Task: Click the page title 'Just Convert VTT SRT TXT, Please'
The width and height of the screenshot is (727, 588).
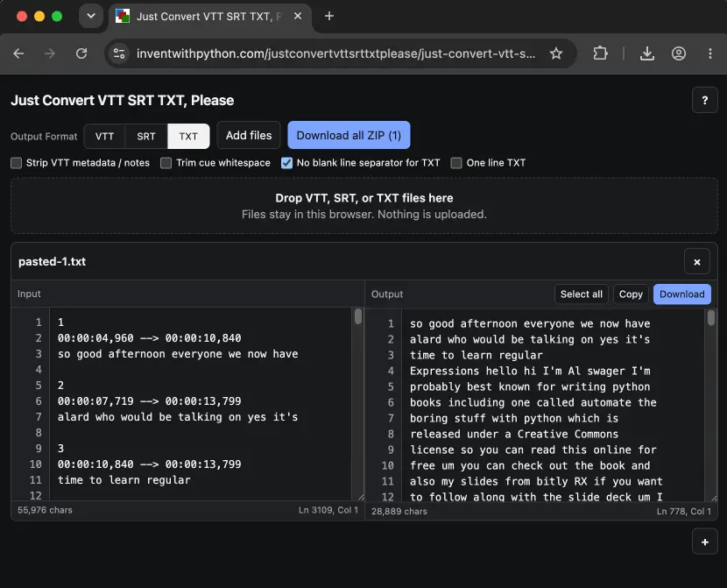Action: click(123, 100)
